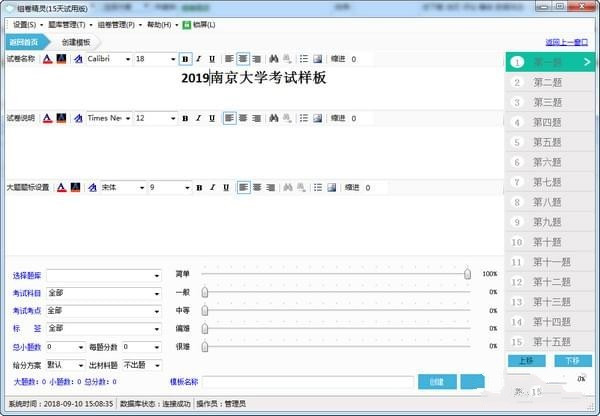Align left in the 试卷名称 toolbar
Viewport: 600px width, 416px height.
tap(229, 59)
